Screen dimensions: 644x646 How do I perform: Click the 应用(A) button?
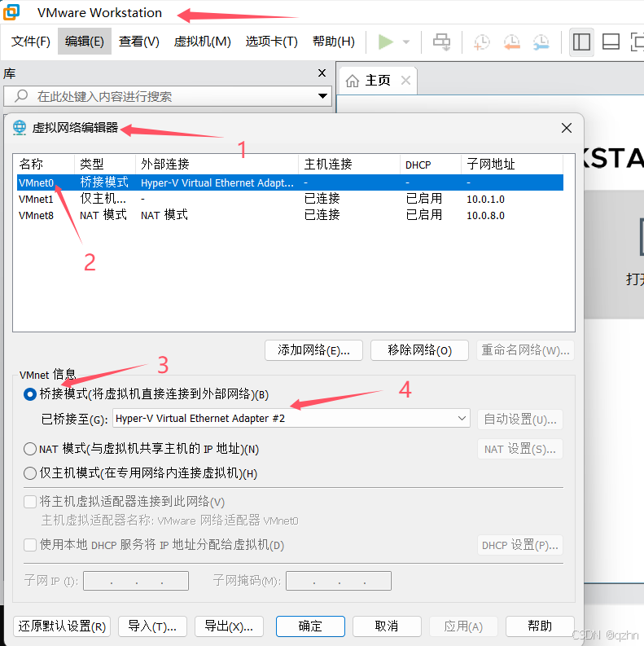(x=463, y=626)
